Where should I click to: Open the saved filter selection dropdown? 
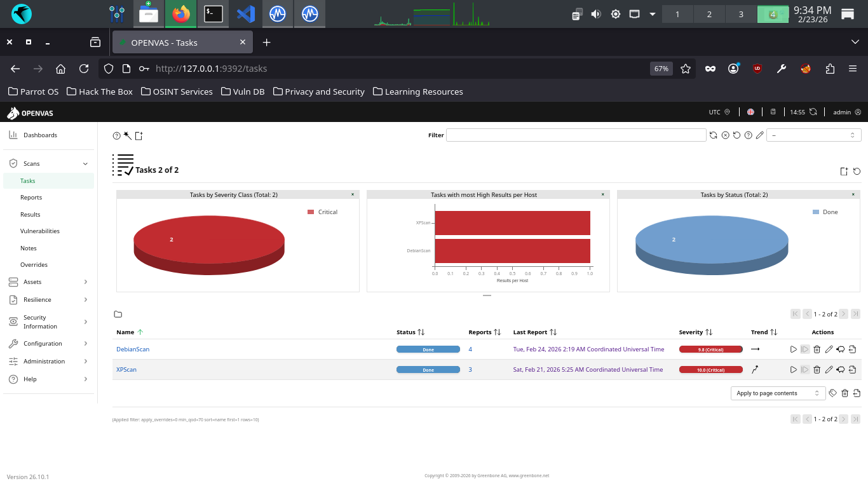813,135
